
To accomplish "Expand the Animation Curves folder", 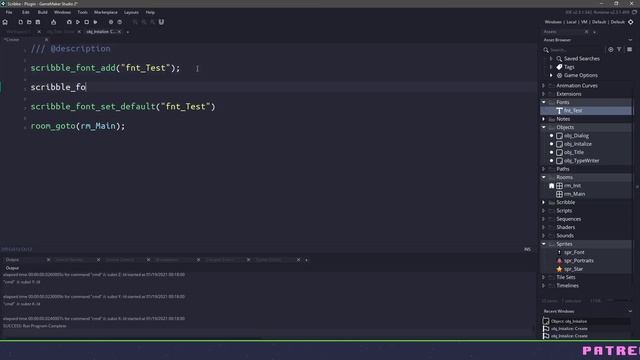I will coord(544,86).
